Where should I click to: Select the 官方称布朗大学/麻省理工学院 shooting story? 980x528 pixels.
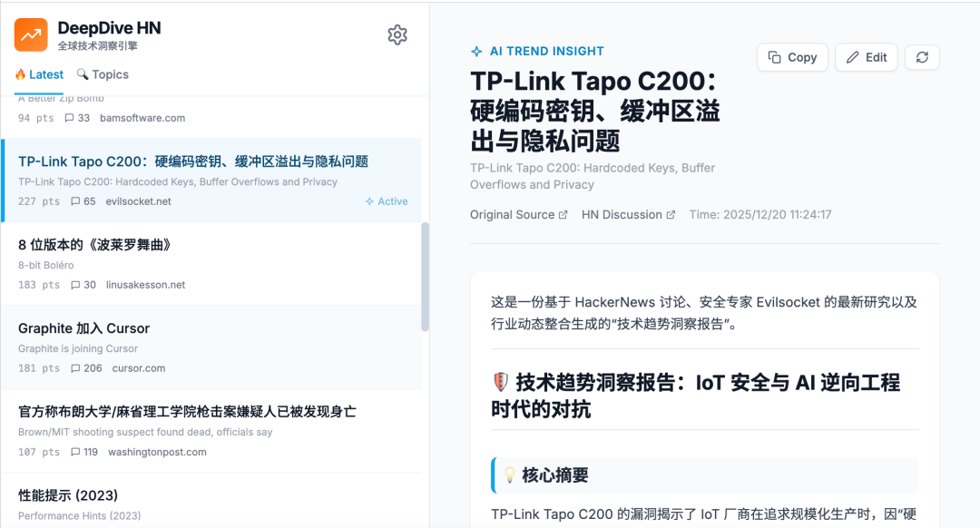point(211,431)
